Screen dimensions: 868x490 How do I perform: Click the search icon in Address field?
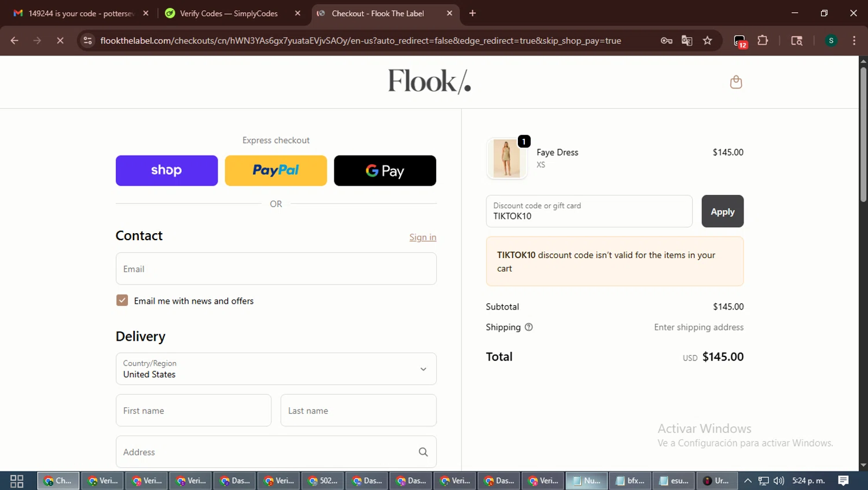[x=423, y=452]
